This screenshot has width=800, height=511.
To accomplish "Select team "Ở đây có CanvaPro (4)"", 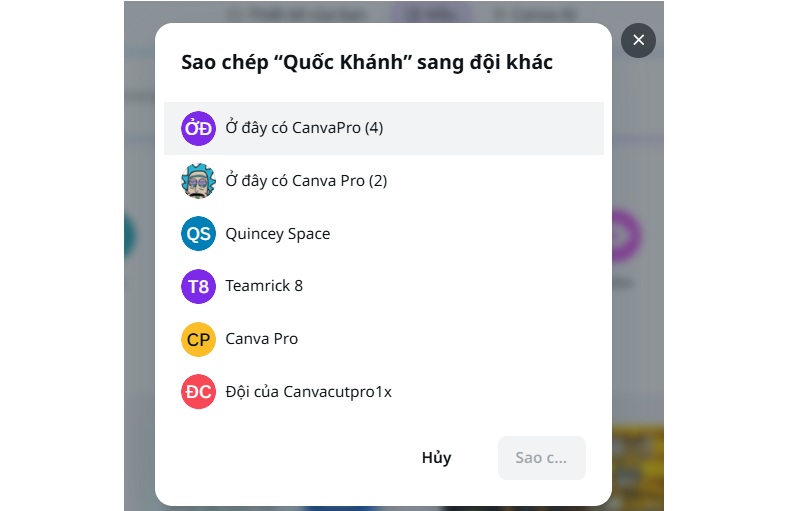I will coord(304,128).
